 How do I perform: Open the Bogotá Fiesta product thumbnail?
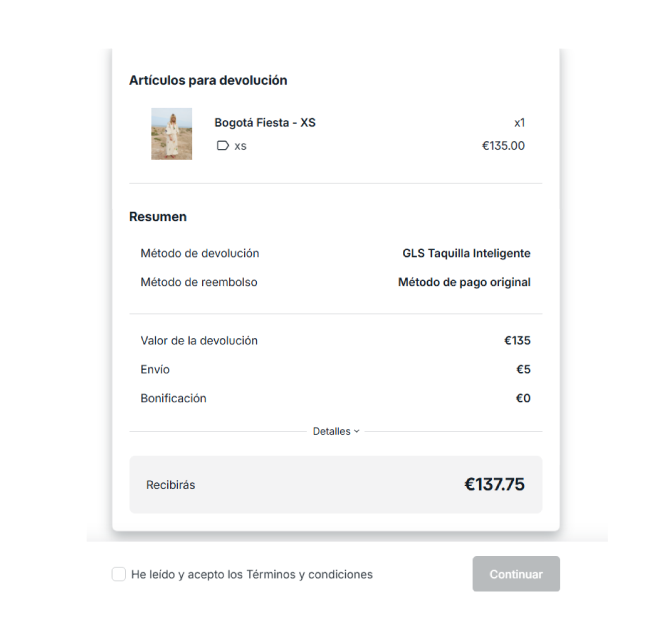point(171,134)
